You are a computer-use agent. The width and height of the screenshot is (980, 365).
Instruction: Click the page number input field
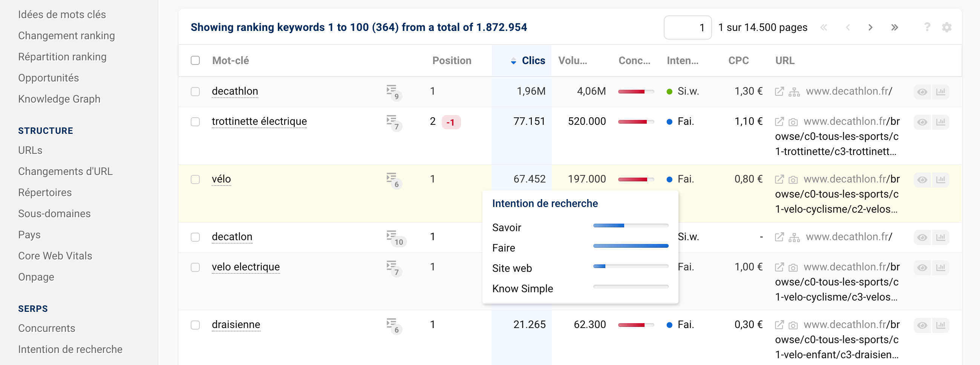(x=688, y=28)
